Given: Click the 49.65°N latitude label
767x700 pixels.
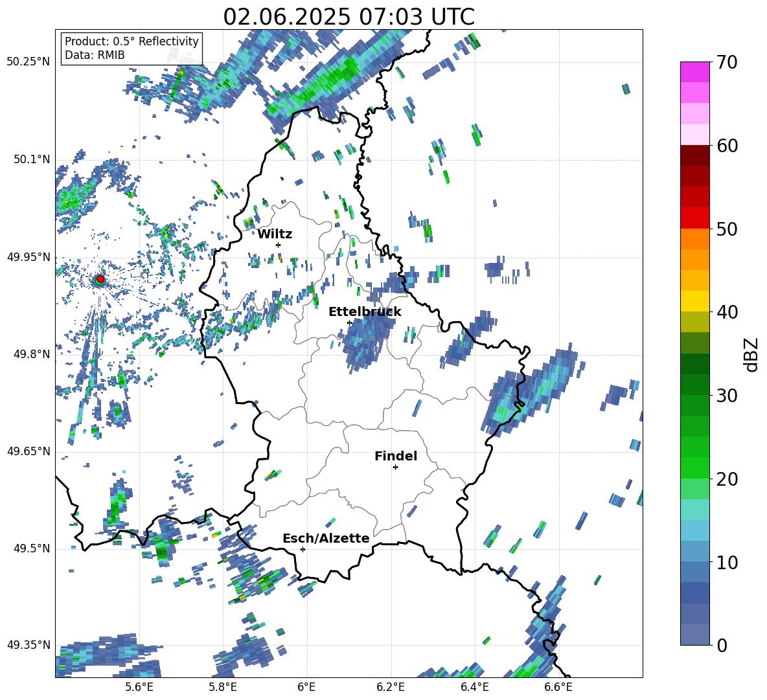Looking at the screenshot, I should (29, 451).
